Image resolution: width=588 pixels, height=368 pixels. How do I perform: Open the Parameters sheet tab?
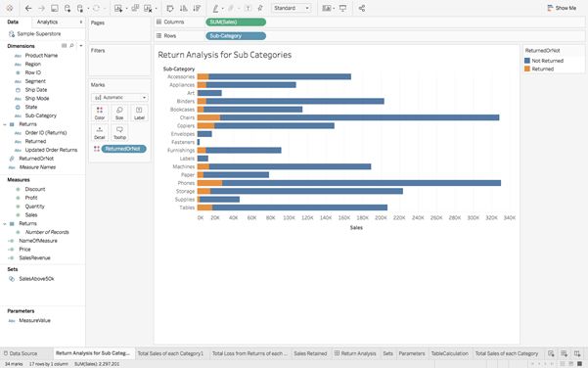click(x=411, y=353)
